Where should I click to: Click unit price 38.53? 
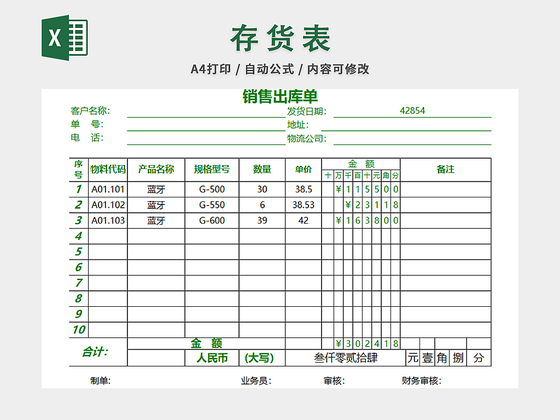pyautogui.click(x=303, y=205)
